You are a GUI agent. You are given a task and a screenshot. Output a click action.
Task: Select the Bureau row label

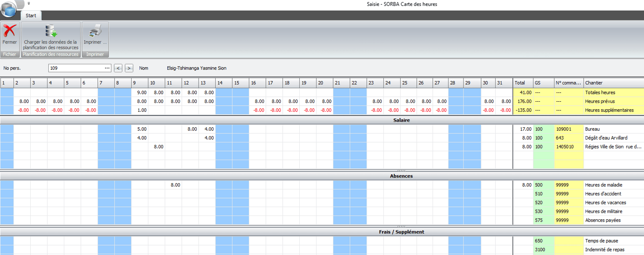tap(592, 129)
